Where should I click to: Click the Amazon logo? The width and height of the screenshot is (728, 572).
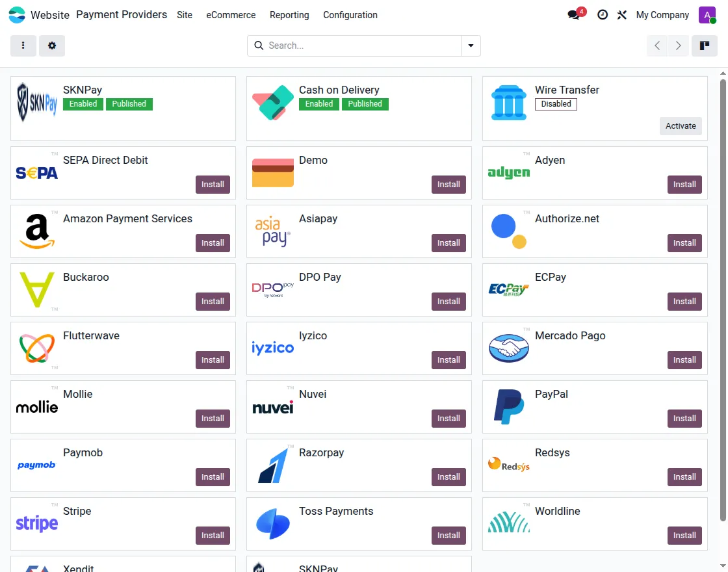coord(37,231)
